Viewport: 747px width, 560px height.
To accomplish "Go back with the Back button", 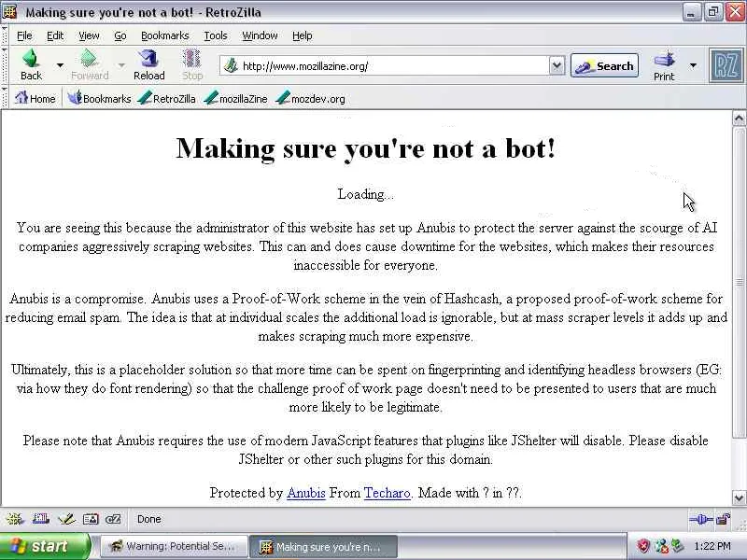I will [x=31, y=64].
